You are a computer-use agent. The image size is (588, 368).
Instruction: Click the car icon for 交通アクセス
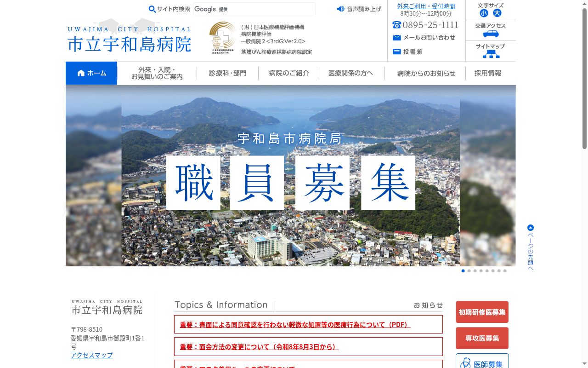[491, 34]
